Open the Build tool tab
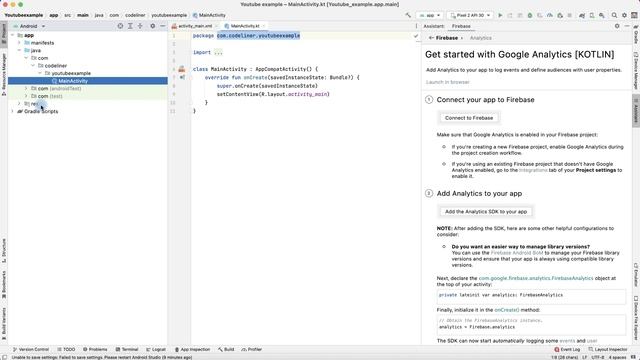The width and height of the screenshot is (640, 360). tap(226, 349)
